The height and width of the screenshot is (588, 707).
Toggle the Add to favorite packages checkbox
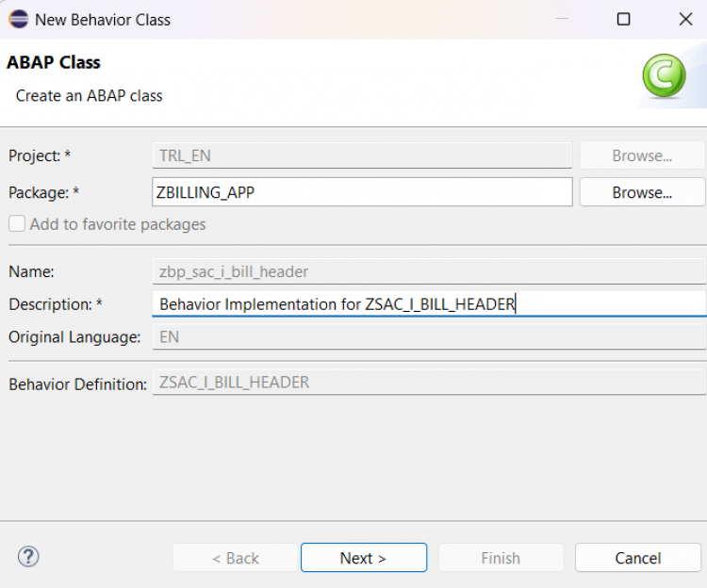(17, 224)
